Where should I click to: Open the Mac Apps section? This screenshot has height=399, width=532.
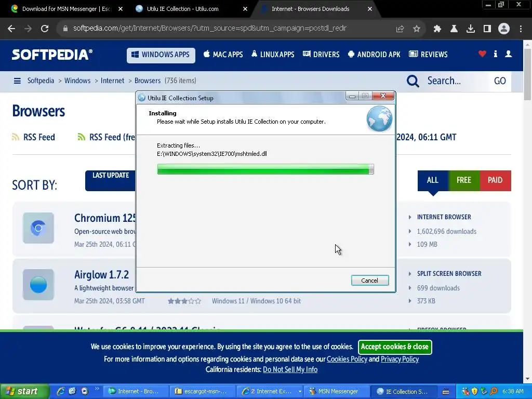click(223, 54)
